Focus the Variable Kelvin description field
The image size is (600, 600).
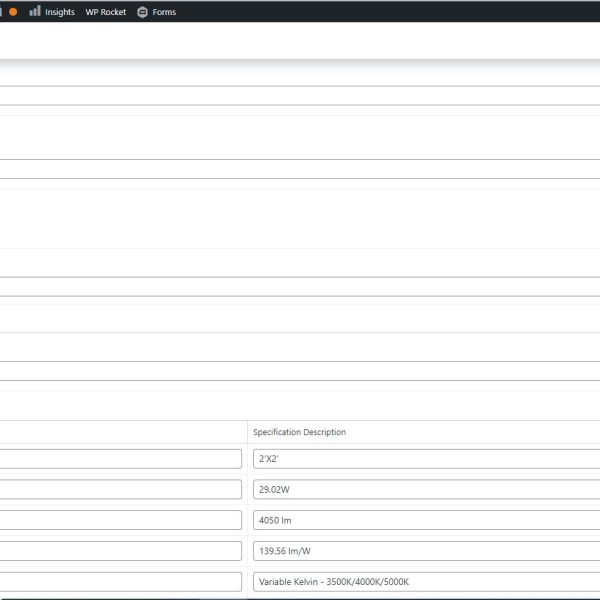tap(425, 581)
